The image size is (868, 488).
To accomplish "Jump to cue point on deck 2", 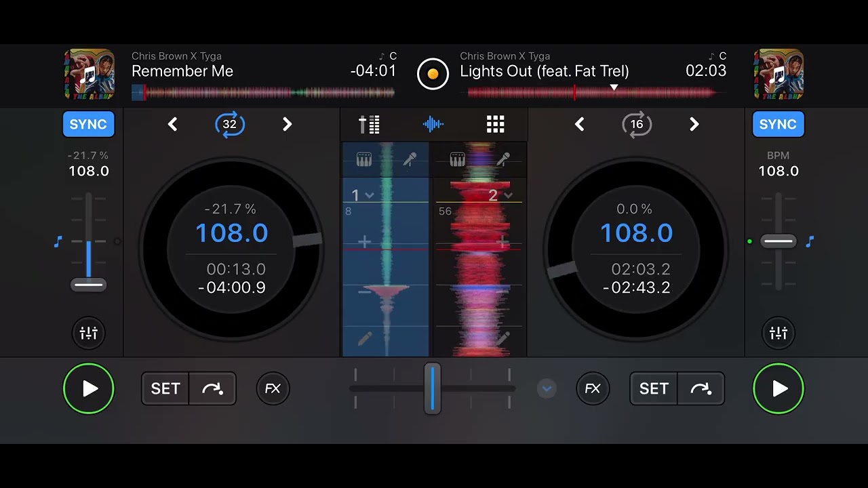I will [701, 388].
